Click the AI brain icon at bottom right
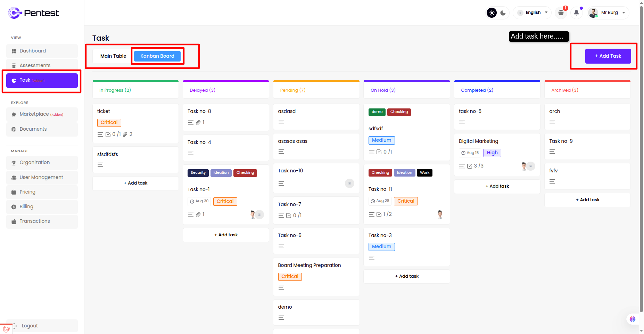 click(x=632, y=319)
